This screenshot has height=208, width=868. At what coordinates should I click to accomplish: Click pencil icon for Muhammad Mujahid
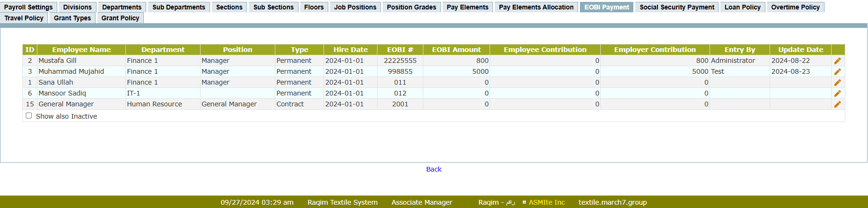[837, 72]
